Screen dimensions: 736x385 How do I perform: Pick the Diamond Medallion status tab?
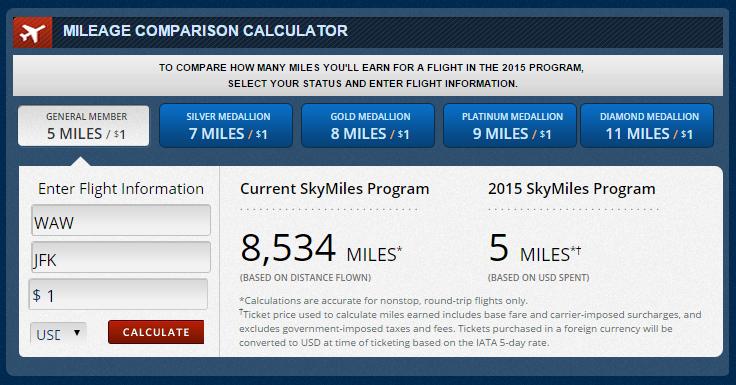point(647,126)
